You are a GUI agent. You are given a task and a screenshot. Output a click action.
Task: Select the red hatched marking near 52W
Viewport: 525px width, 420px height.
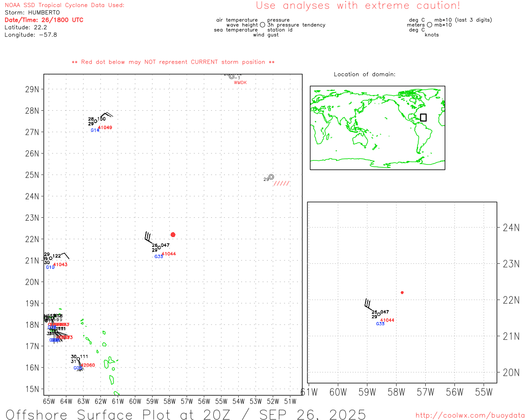[x=281, y=183]
